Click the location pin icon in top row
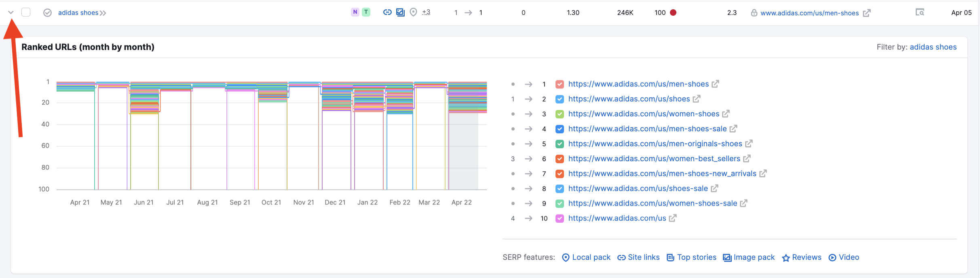Viewport: 980px width, 278px height. click(413, 13)
